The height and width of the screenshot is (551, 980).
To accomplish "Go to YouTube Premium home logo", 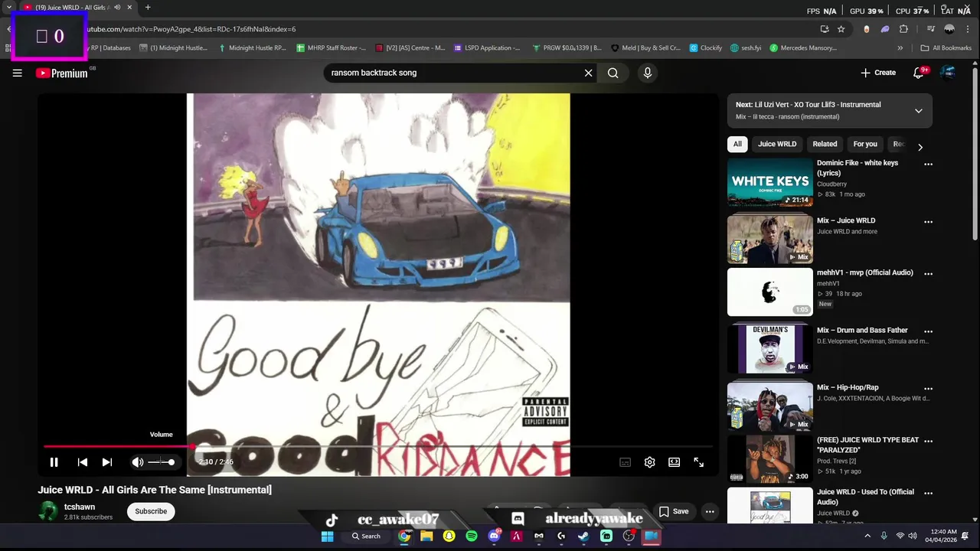I will pos(61,73).
